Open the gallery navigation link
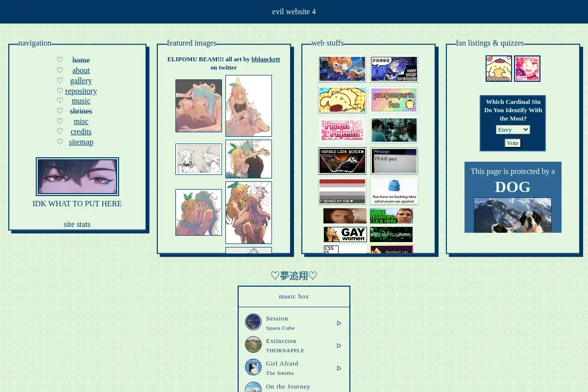 click(x=81, y=81)
